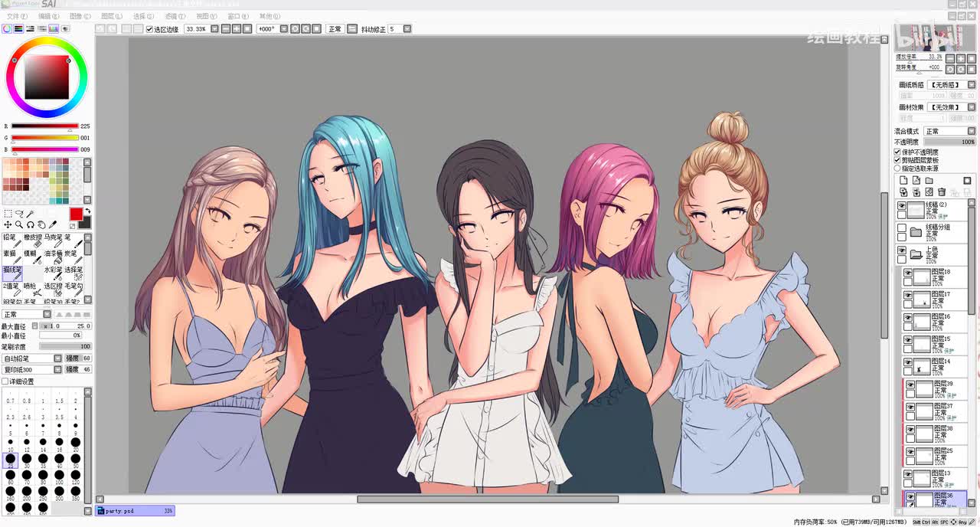Select the 铅笔 pencil brush
This screenshot has width=980, height=527.
tap(12, 241)
